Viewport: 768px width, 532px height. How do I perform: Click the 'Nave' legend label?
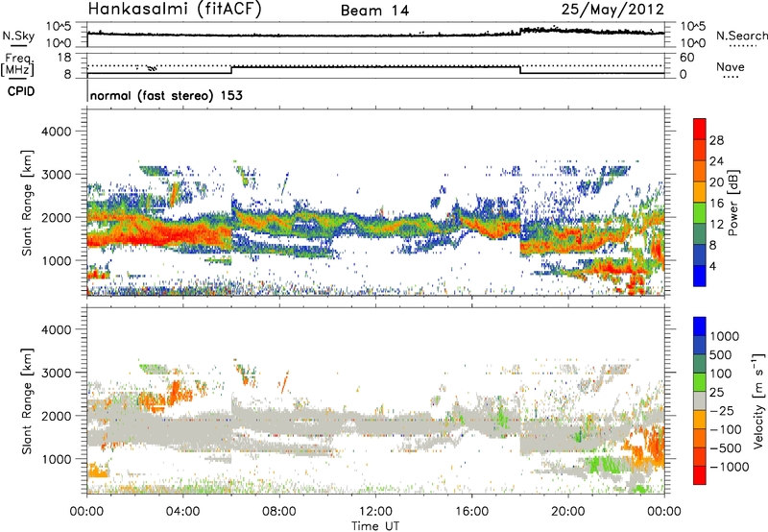(x=731, y=66)
